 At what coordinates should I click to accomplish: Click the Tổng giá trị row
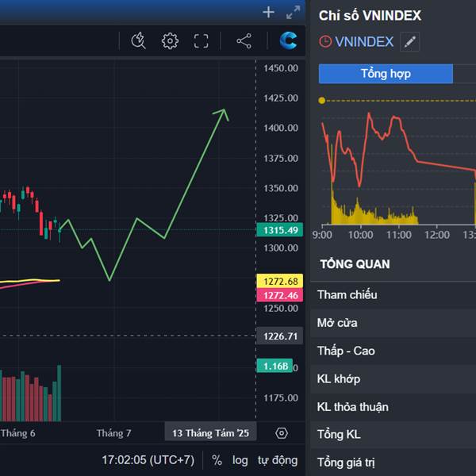(x=393, y=463)
